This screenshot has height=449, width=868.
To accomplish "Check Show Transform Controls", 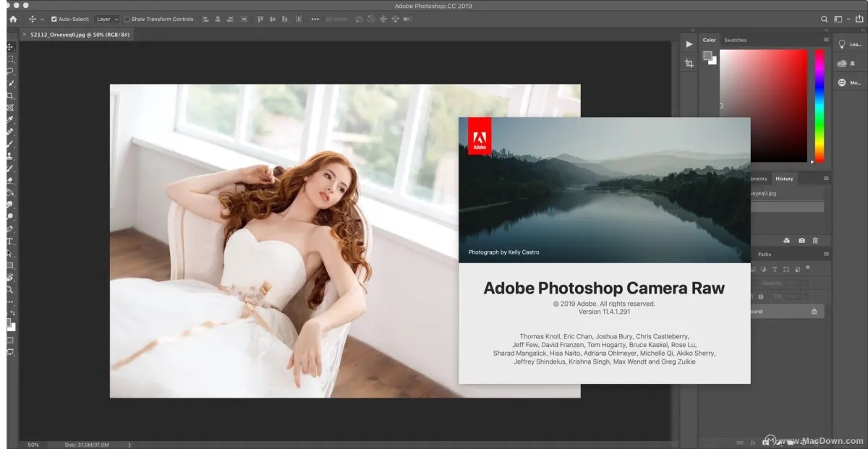I will pos(126,19).
